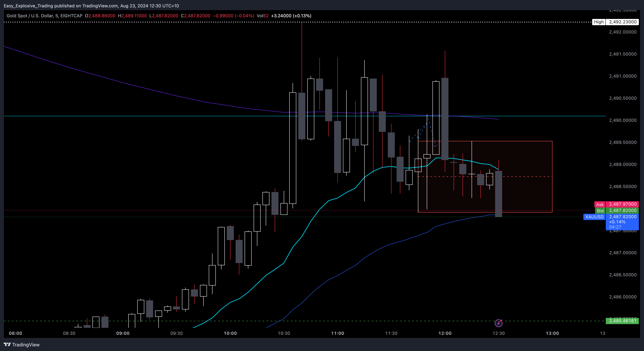Click the 2,486.00000 price axis label
Viewport: 644px width, 351px height.
623,297
